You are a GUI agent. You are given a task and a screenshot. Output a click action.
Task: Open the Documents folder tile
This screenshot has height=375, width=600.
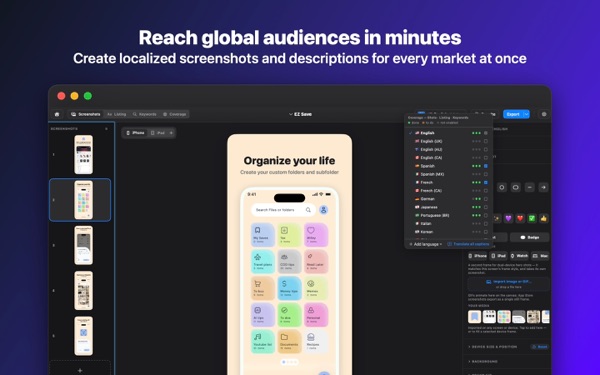tap(289, 341)
